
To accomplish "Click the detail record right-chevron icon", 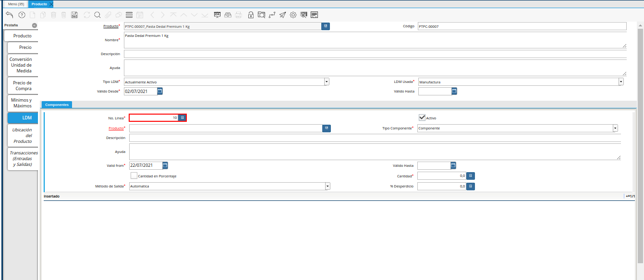I will (x=163, y=15).
